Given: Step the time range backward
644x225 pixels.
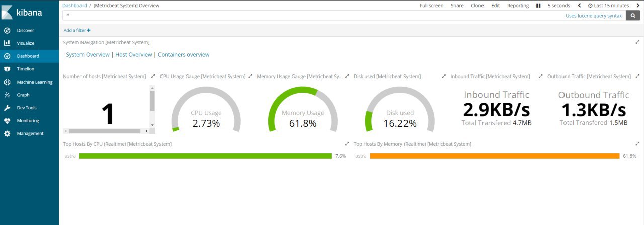Looking at the screenshot, I should 579,6.
